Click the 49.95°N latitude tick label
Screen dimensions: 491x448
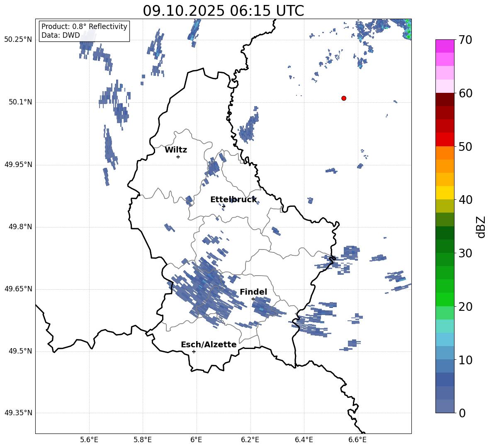tap(18, 165)
